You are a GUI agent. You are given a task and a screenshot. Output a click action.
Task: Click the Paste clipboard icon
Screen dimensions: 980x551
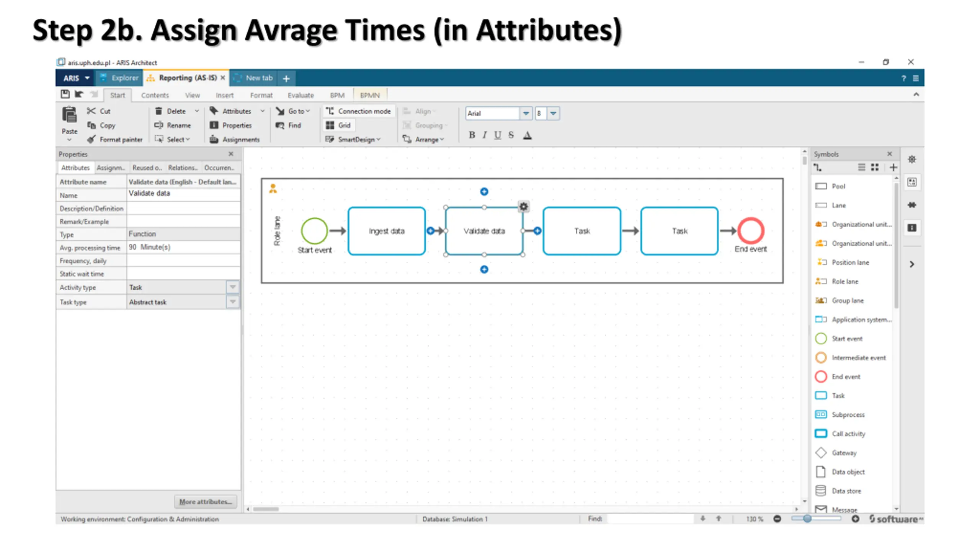click(x=69, y=115)
